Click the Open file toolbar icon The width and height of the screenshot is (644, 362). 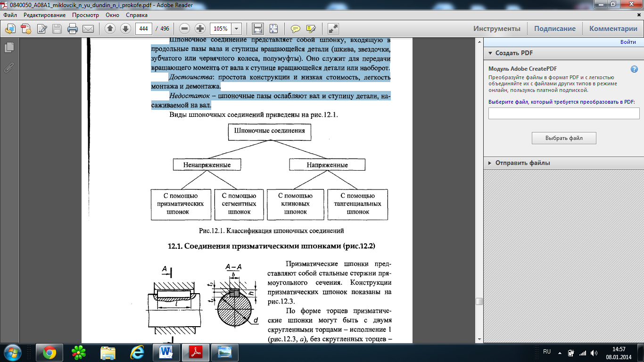[10, 29]
